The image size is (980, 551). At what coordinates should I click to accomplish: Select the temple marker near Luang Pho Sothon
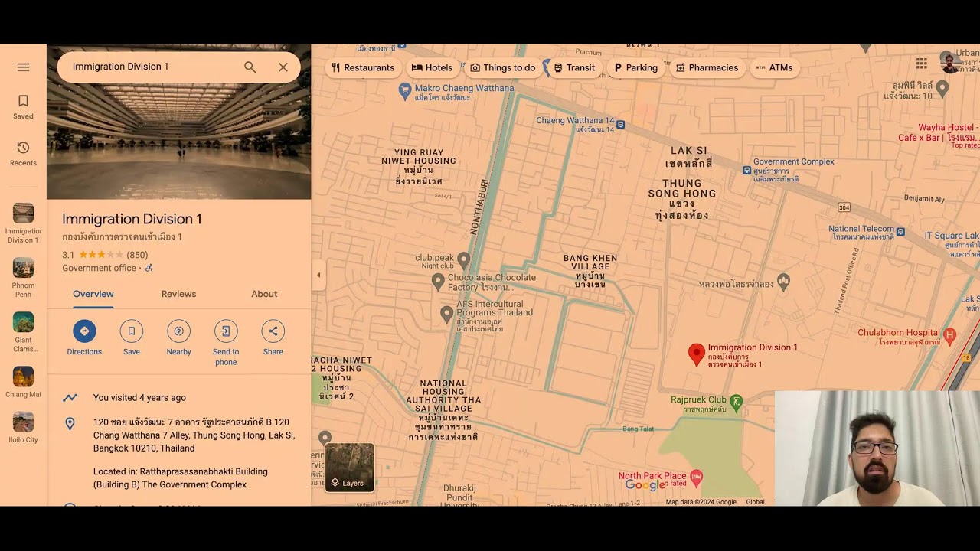(x=783, y=282)
